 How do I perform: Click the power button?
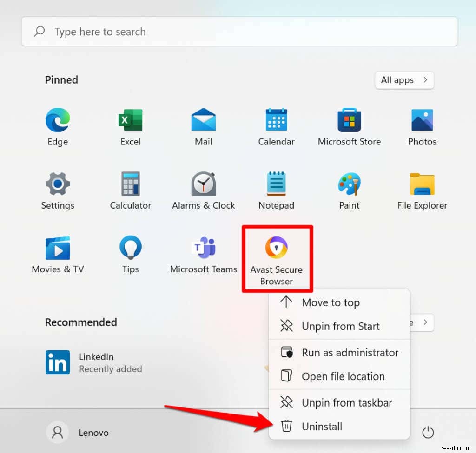tap(428, 432)
